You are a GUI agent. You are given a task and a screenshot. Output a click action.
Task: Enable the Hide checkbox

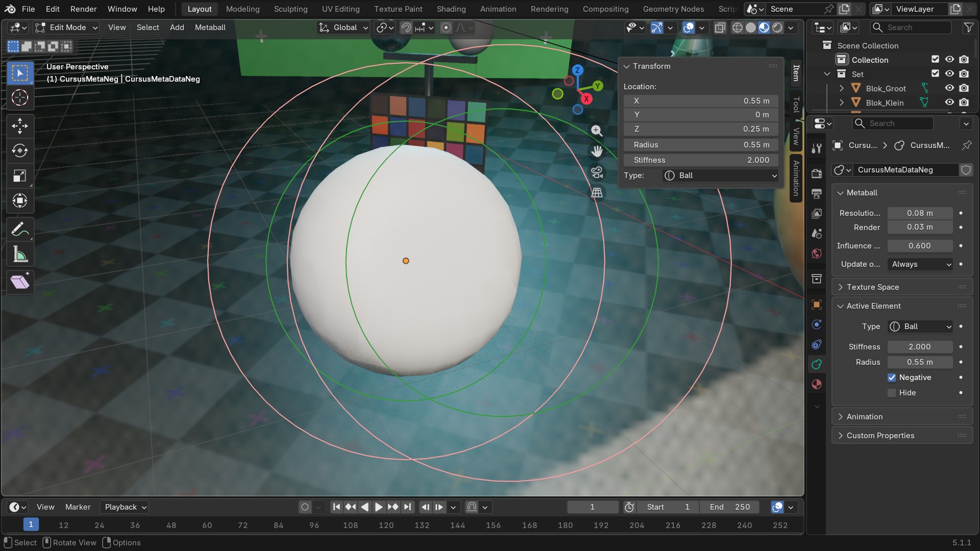click(x=892, y=393)
